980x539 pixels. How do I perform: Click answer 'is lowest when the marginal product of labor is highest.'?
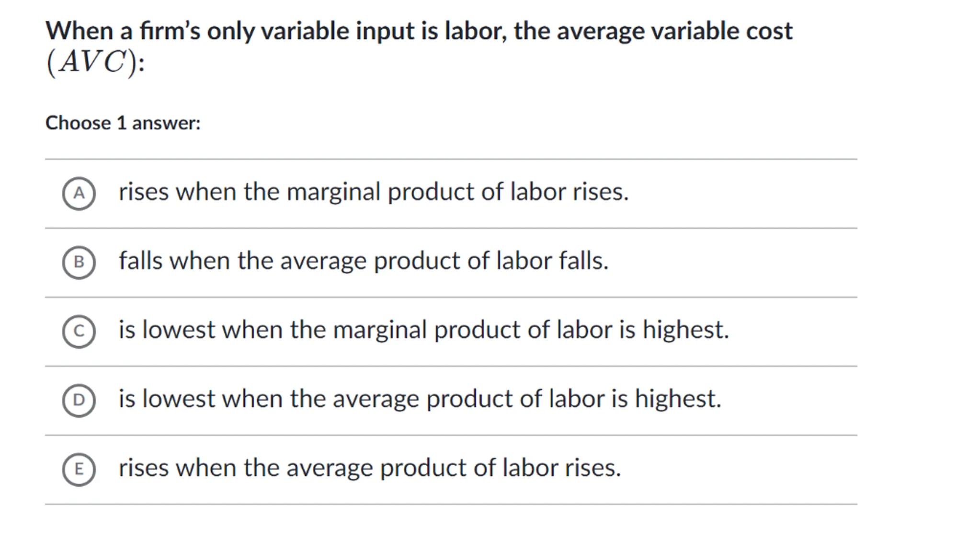[423, 330]
